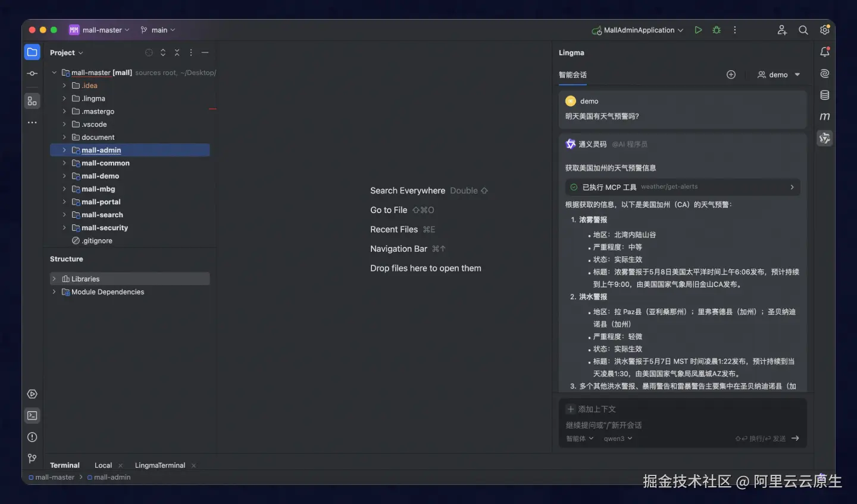Image resolution: width=857 pixels, height=504 pixels.
Task: Open the demo account dropdown in Lingma
Action: pyautogui.click(x=778, y=74)
